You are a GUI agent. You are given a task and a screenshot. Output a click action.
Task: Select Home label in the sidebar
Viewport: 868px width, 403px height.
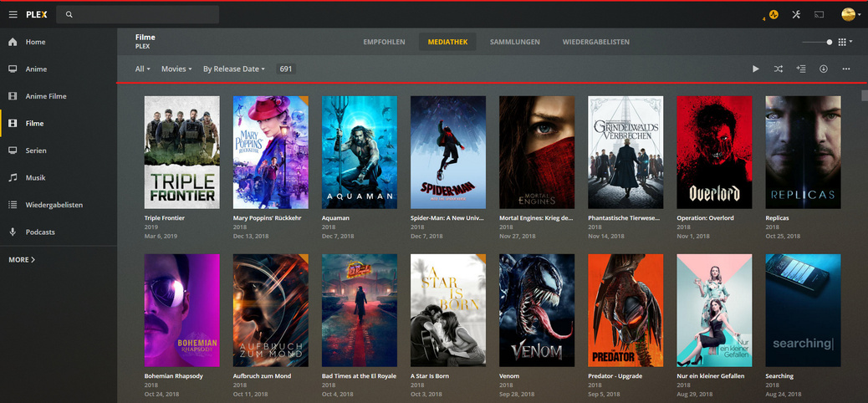pyautogui.click(x=35, y=42)
